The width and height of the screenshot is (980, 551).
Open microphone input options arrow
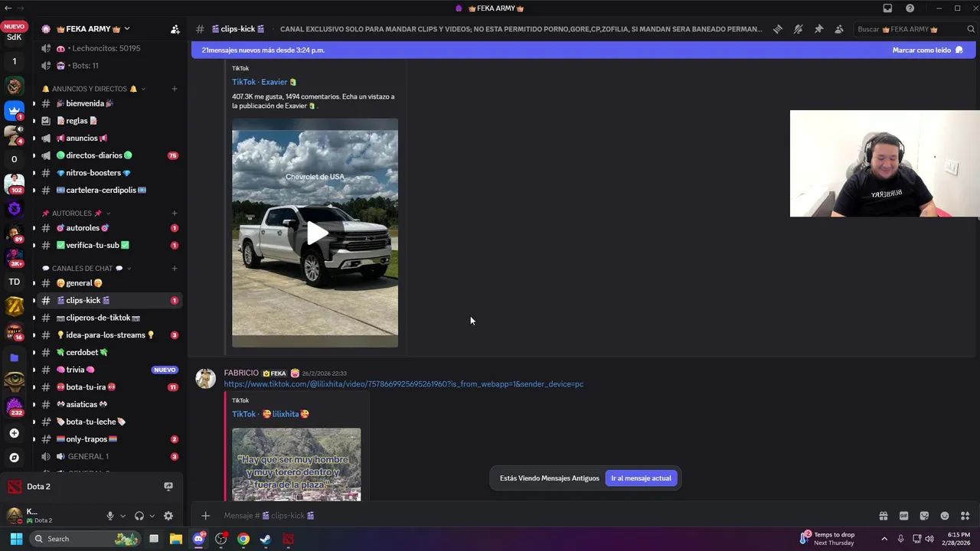[x=122, y=516]
